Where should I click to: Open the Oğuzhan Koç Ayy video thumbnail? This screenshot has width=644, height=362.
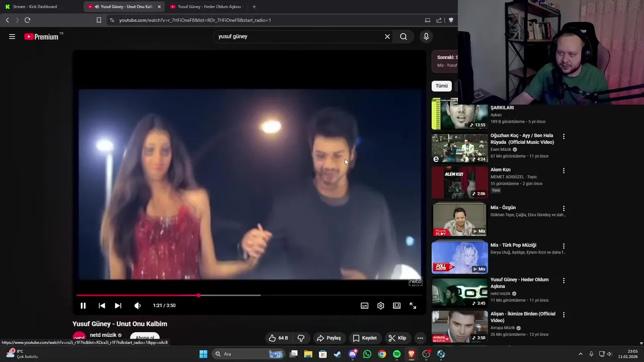(460, 148)
